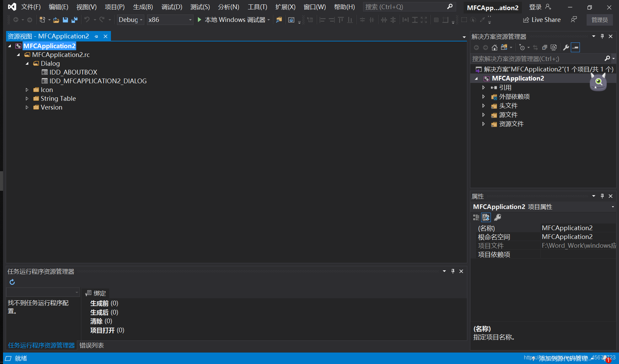Click the Undo arrow icon

click(x=87, y=20)
